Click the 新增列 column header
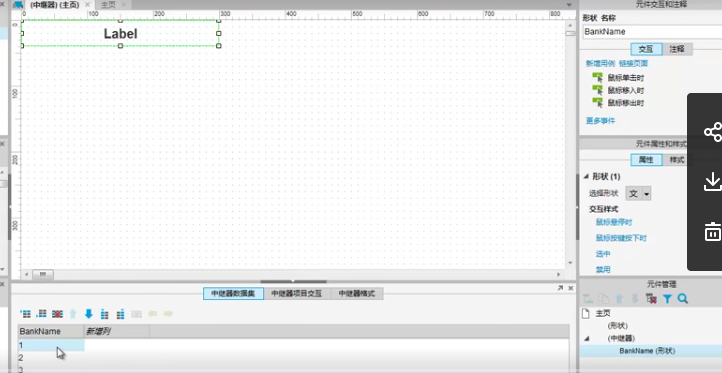Viewport: 722px width, 373px height. pos(116,331)
